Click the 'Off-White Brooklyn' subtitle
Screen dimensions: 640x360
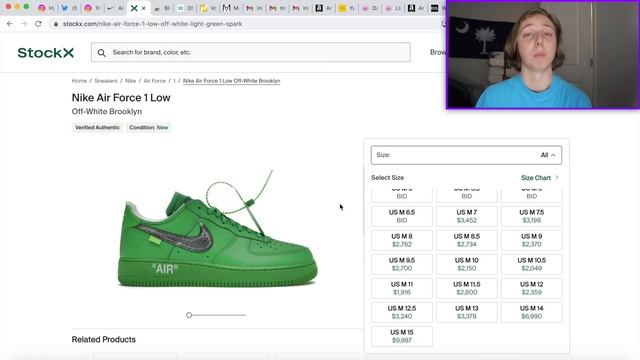[x=107, y=111]
